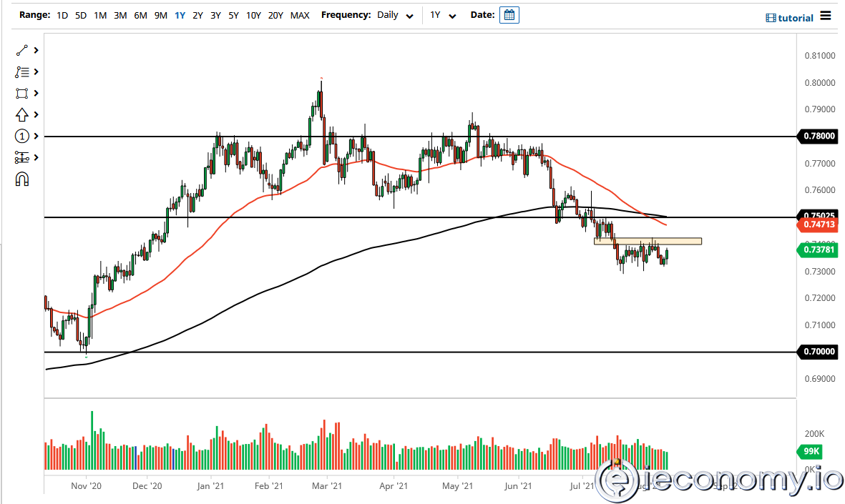Select the 6M range tab
This screenshot has height=504, width=845.
point(140,14)
